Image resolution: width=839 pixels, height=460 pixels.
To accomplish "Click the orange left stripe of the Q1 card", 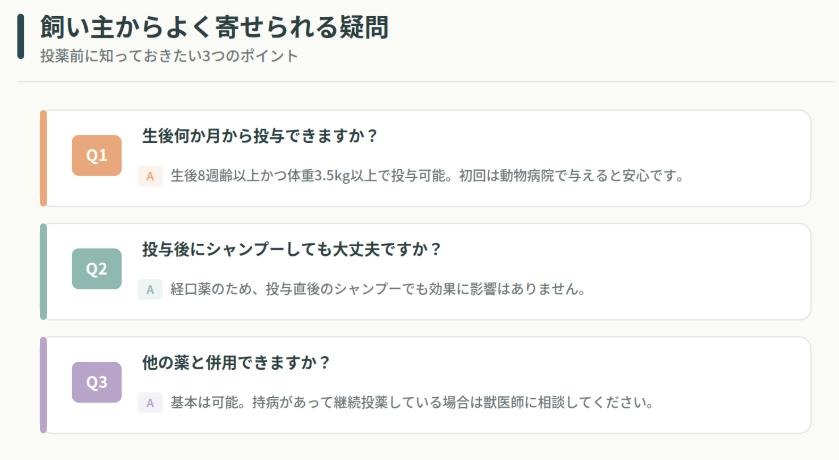I will 43,158.
